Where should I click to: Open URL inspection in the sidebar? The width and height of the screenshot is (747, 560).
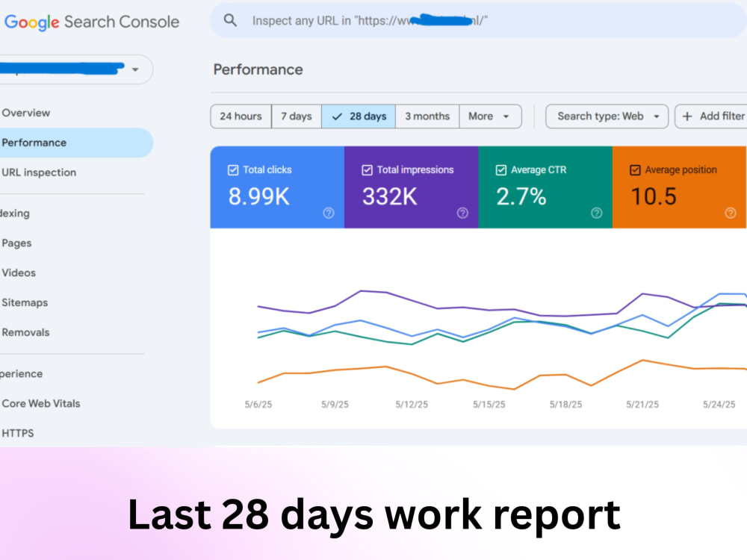point(39,172)
